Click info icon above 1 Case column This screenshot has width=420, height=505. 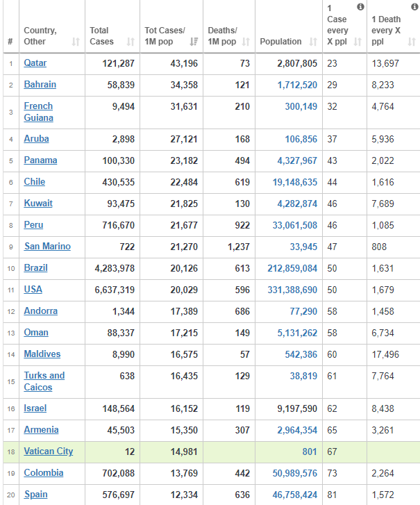pyautogui.click(x=360, y=7)
